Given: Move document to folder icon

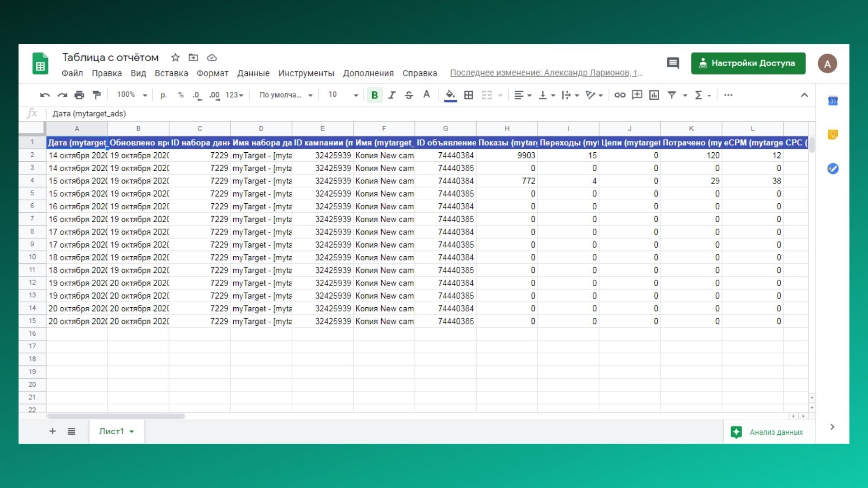Looking at the screenshot, I should 193,57.
